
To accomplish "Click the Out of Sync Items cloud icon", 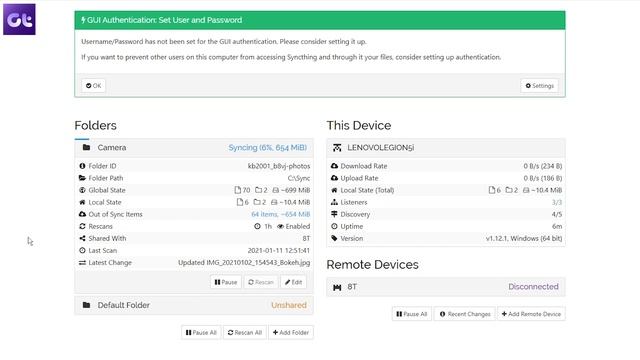I will pos(82,214).
